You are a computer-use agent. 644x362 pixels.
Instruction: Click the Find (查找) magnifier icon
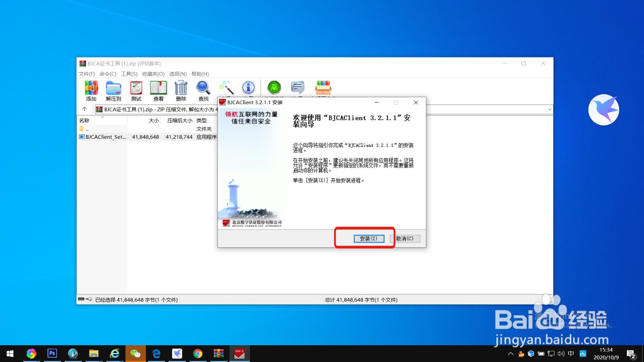click(x=203, y=91)
